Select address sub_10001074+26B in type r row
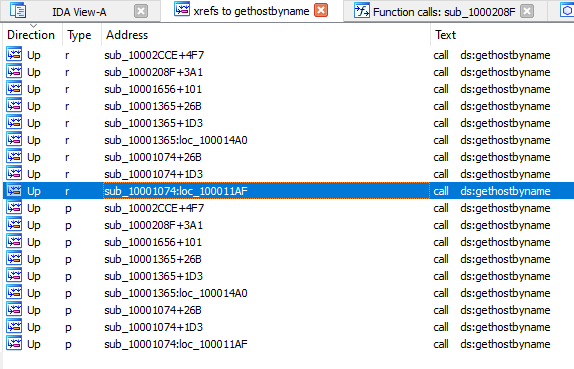This screenshot has width=574, height=369. pos(153,157)
